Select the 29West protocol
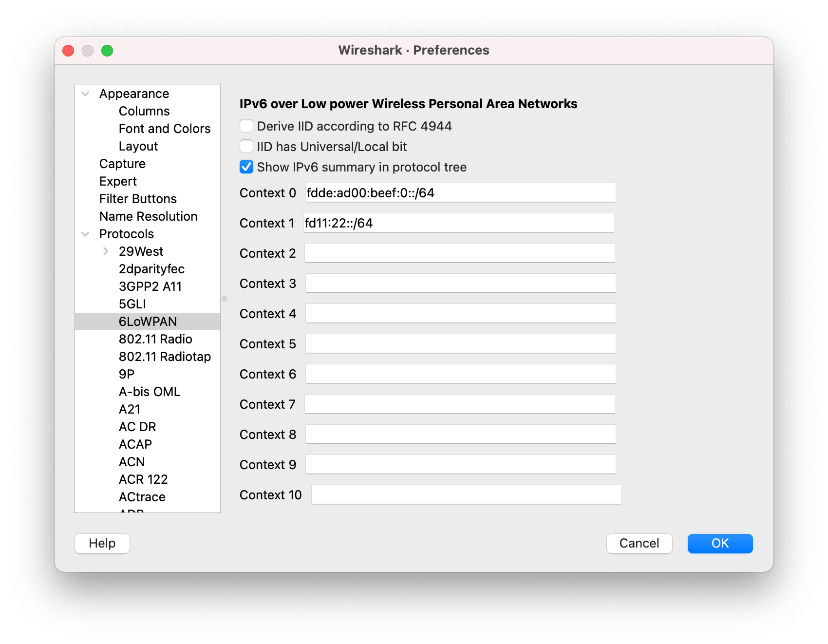 [x=141, y=251]
